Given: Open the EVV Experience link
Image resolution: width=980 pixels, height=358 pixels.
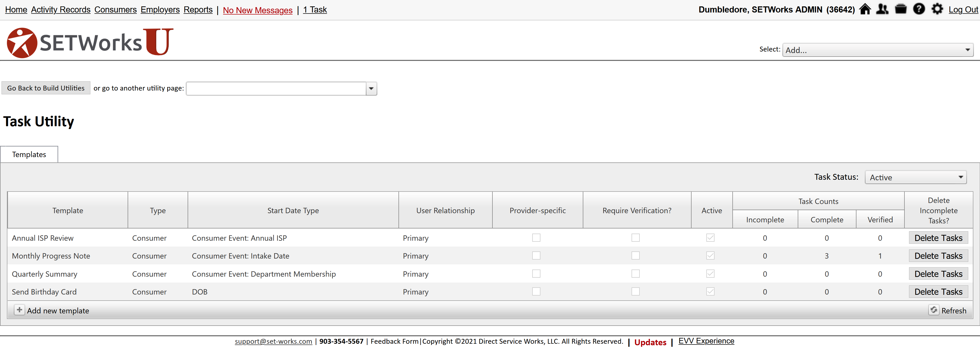Looking at the screenshot, I should 706,341.
